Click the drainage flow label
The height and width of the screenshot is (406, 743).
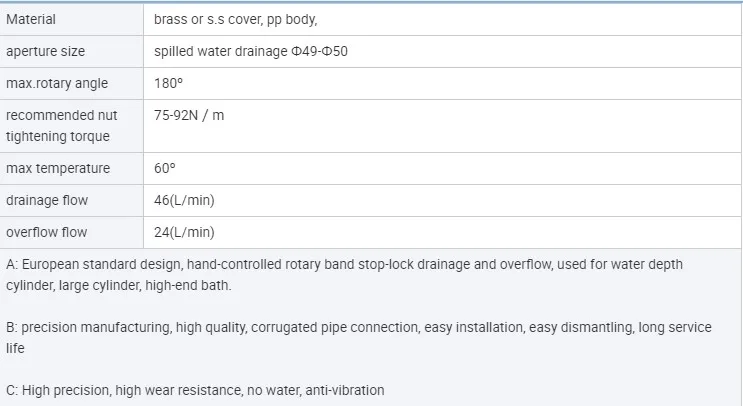click(47, 200)
